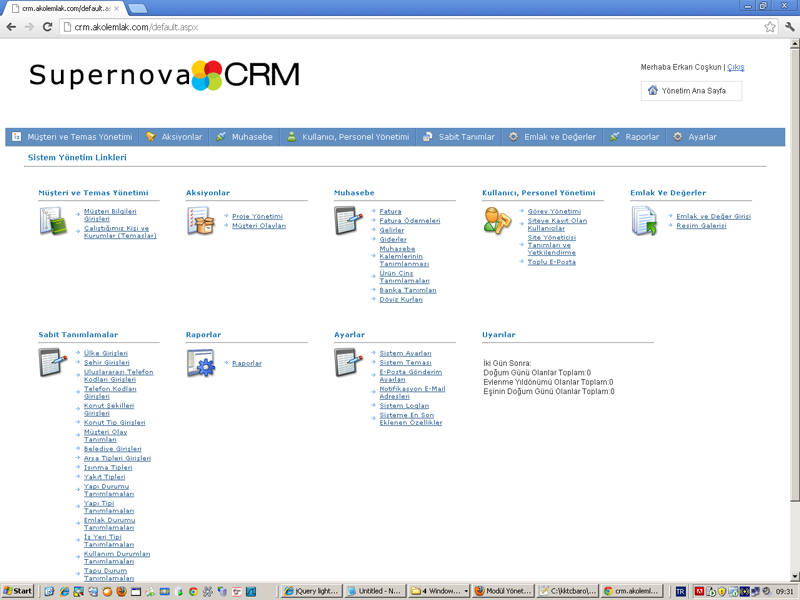800x600 pixels.
Task: Bookmark this page with the star icon
Action: [x=770, y=27]
